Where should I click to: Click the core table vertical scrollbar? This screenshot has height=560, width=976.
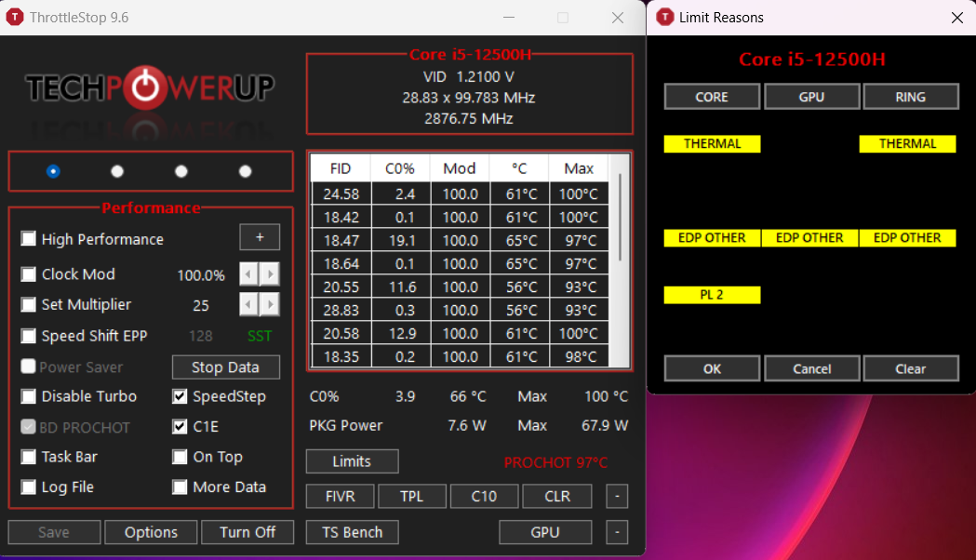(x=620, y=218)
